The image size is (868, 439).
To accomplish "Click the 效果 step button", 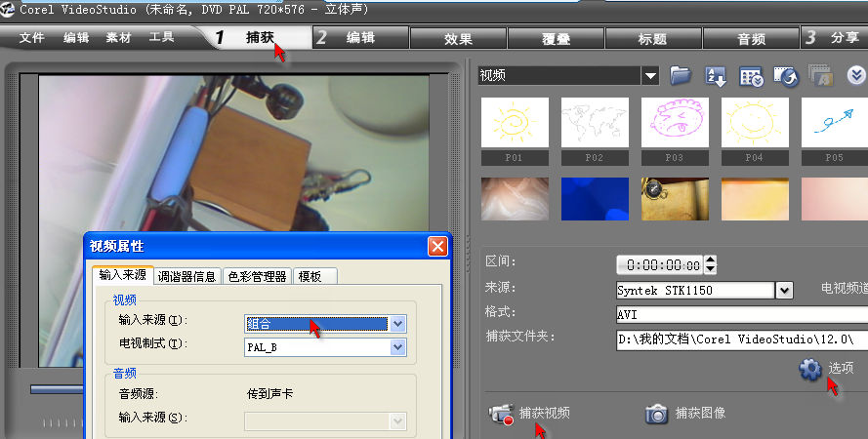I will [x=458, y=39].
